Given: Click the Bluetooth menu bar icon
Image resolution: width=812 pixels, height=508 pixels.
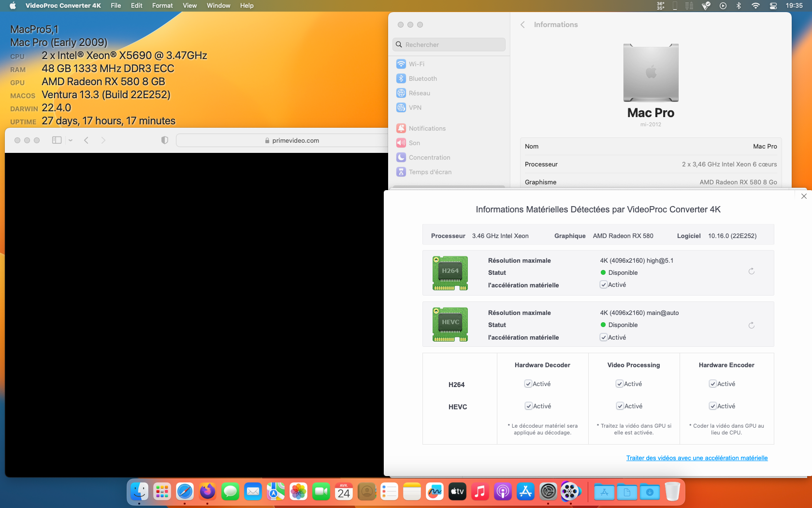Looking at the screenshot, I should [x=739, y=6].
